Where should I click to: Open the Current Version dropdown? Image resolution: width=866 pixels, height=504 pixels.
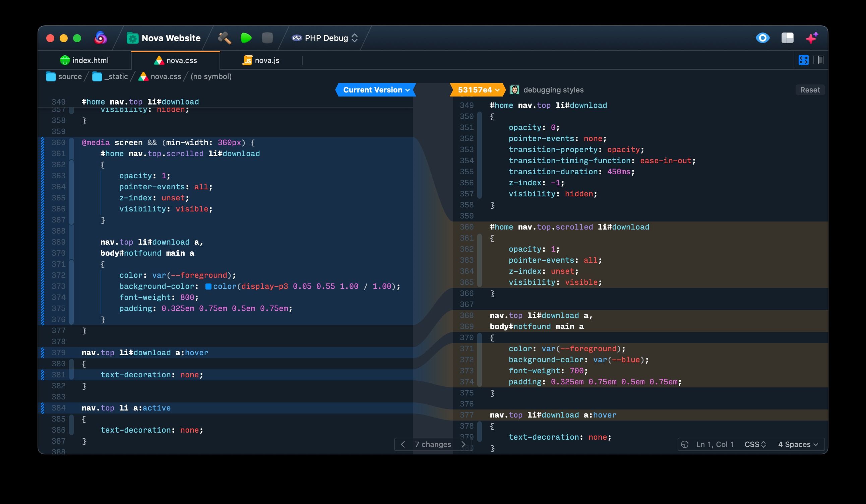[376, 90]
